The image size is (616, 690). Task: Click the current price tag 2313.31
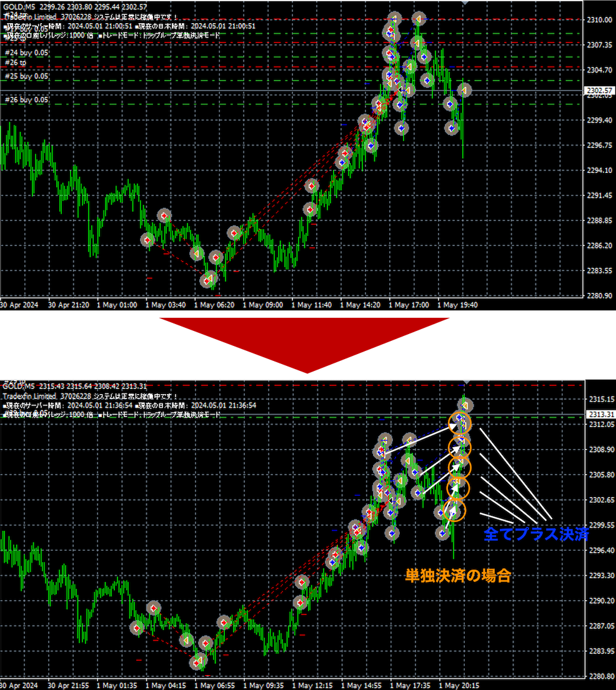(x=599, y=414)
